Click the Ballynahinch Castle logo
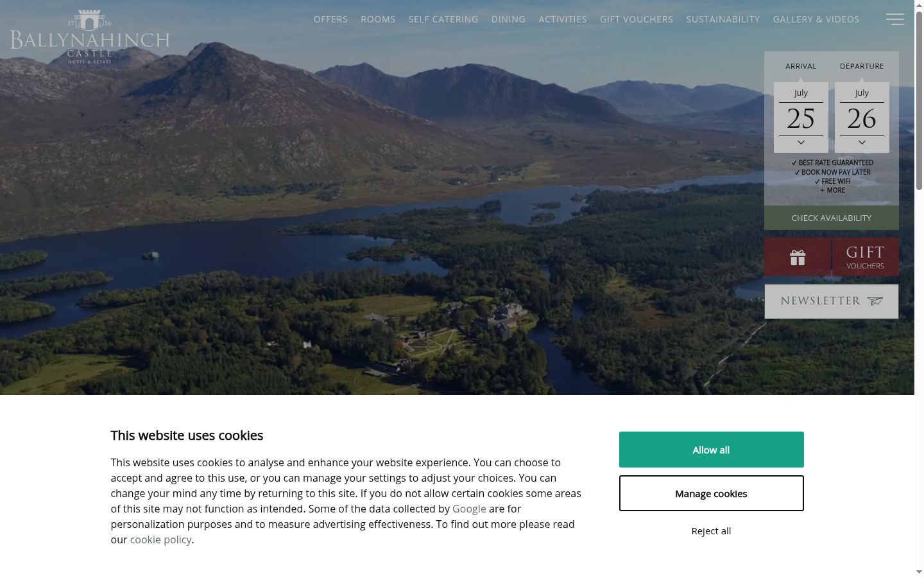924x578 pixels. pyautogui.click(x=90, y=37)
